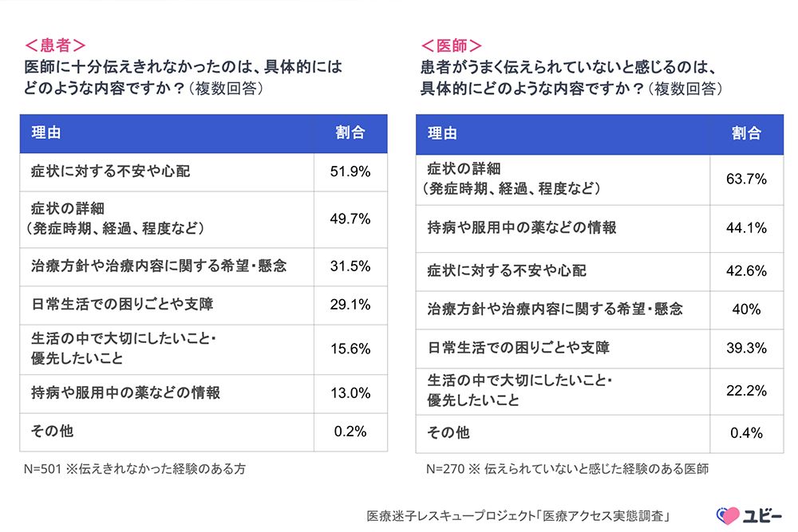This screenshot has width=798, height=532.
Task: Select the 医師 section heading
Action: click(x=452, y=45)
